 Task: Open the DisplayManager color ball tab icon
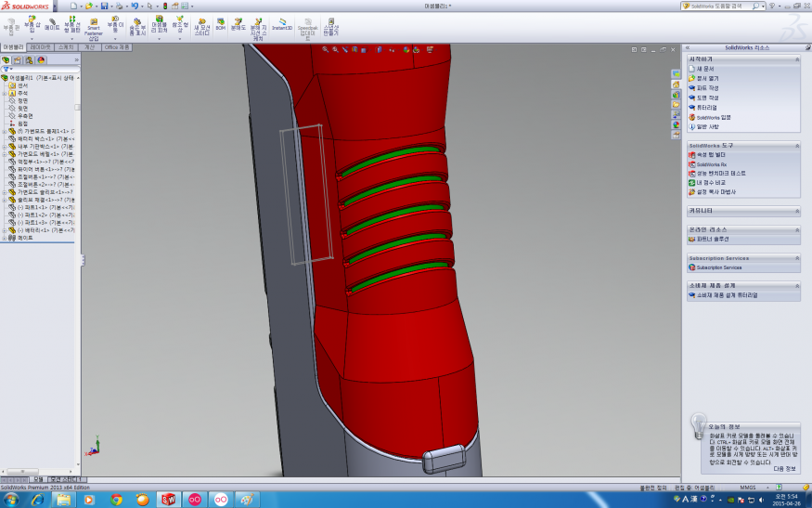pos(41,60)
